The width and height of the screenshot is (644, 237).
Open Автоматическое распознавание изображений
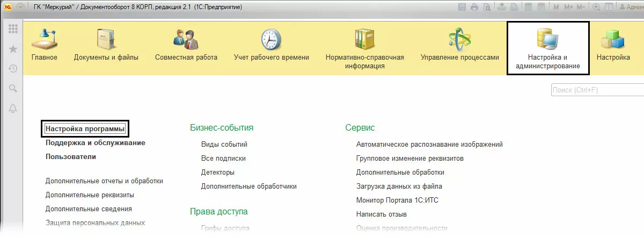point(429,144)
